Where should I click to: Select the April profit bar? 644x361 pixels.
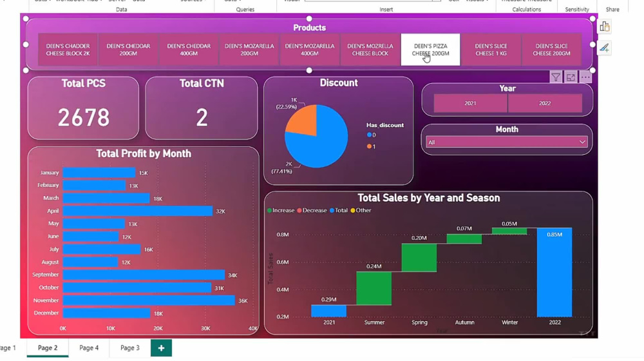(x=138, y=211)
